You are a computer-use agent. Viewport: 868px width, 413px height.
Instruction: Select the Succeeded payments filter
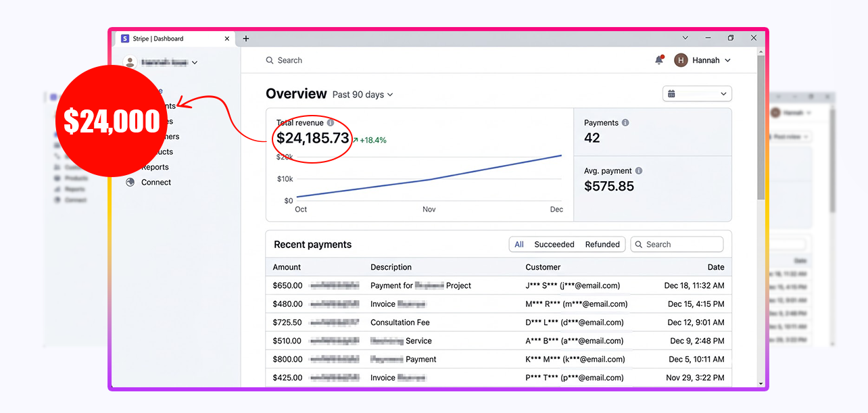coord(554,245)
